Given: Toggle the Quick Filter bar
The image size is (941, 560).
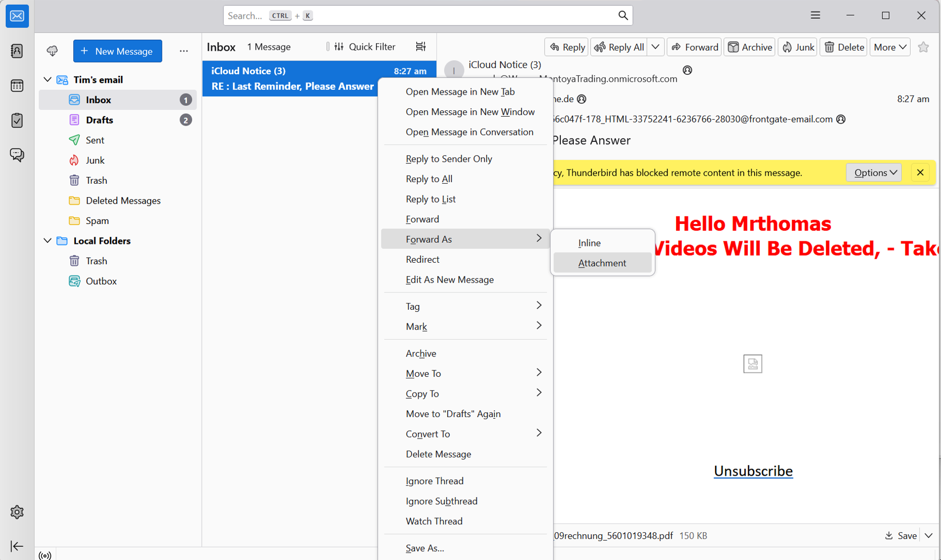Looking at the screenshot, I should tap(364, 47).
